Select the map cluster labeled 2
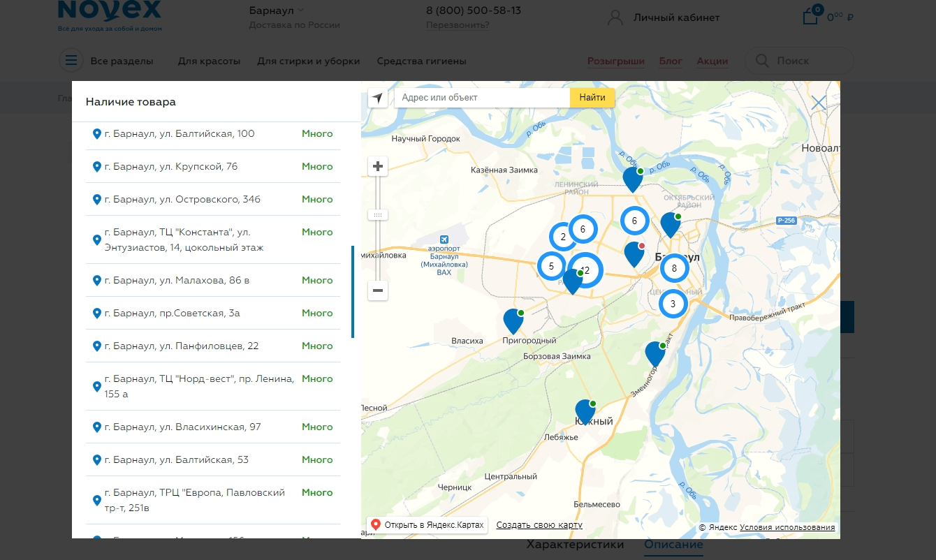Image resolution: width=936 pixels, height=560 pixels. point(563,237)
